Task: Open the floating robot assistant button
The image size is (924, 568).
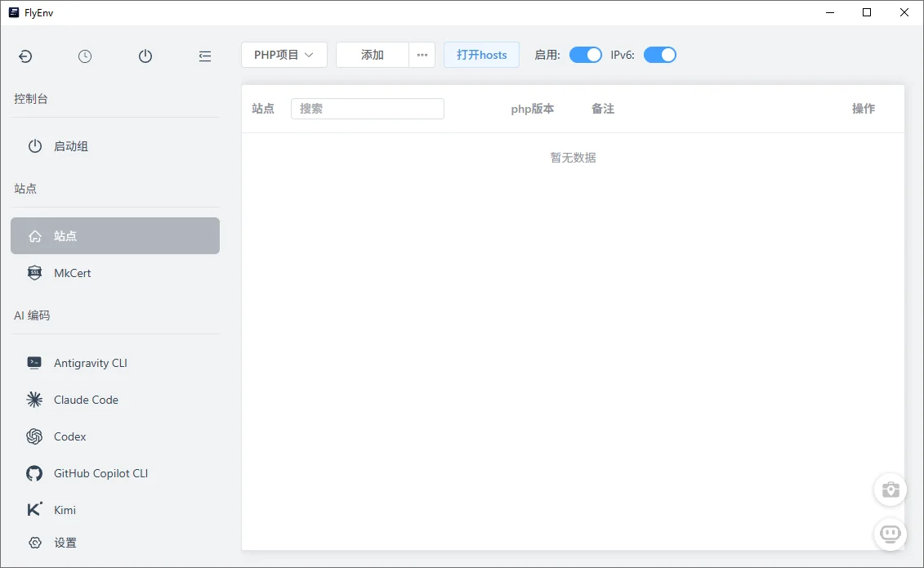Action: [890, 534]
